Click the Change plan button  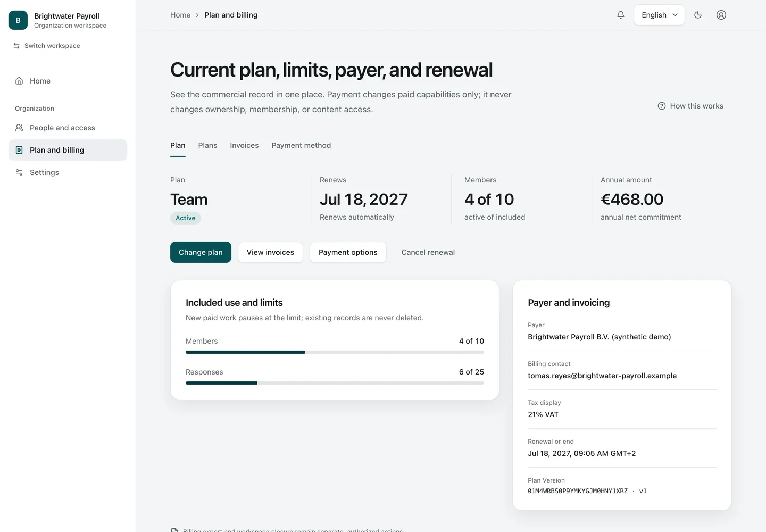[201, 252]
